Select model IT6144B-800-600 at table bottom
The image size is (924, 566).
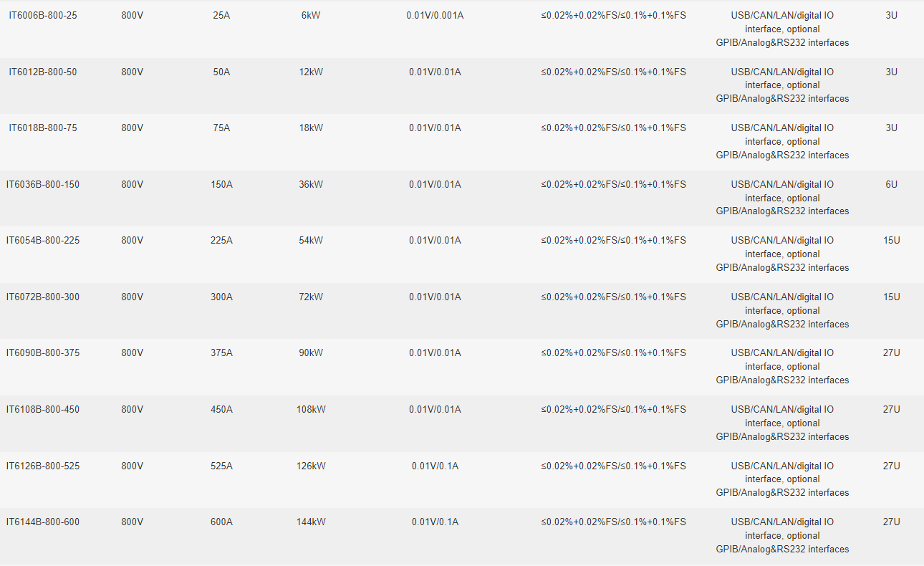[x=43, y=522]
